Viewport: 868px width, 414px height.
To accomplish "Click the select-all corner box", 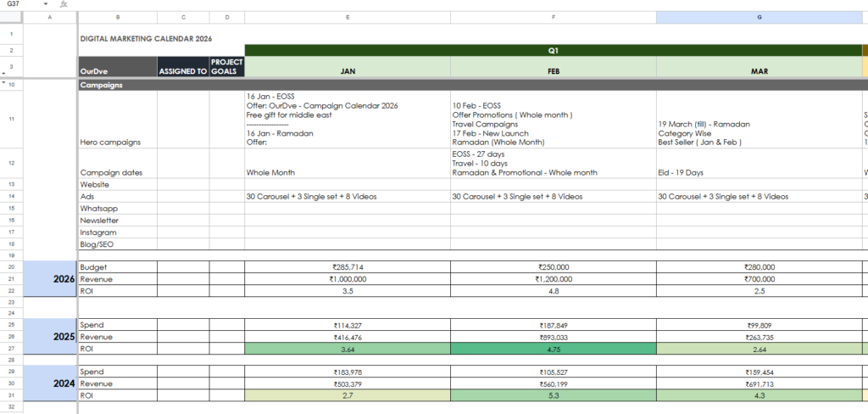I will point(11,17).
